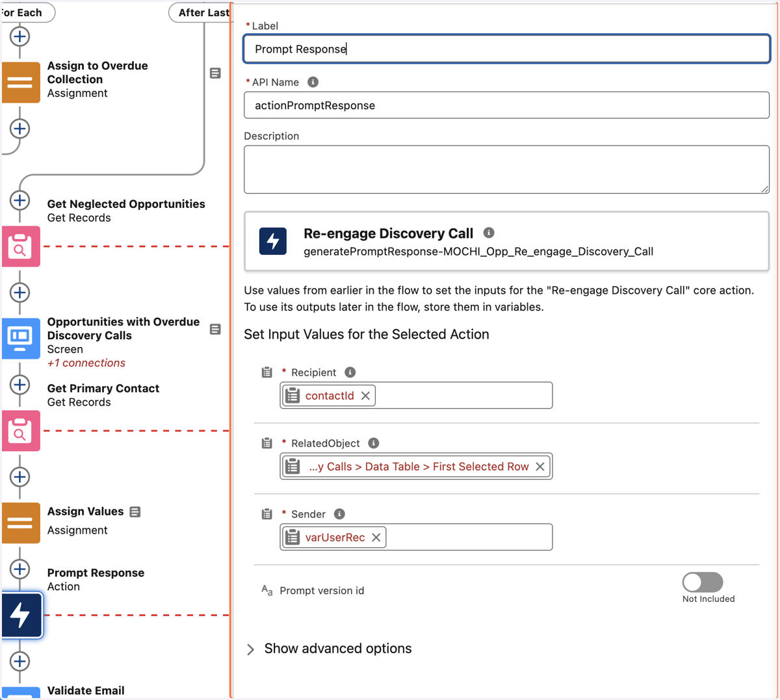Image resolution: width=780 pixels, height=700 pixels.
Task: Click info icon next to Re-engage Discovery Call
Action: 489,233
